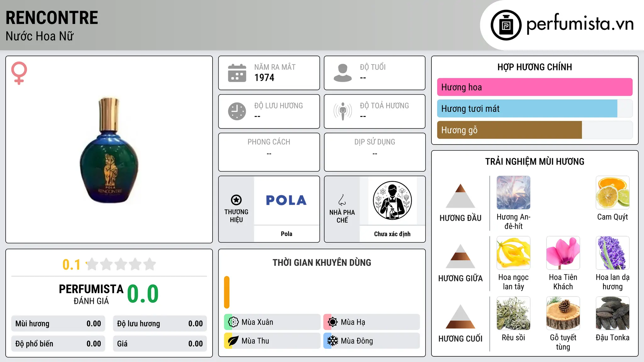Click the perfumer illustration icon
This screenshot has height=362, width=644.
click(x=392, y=200)
